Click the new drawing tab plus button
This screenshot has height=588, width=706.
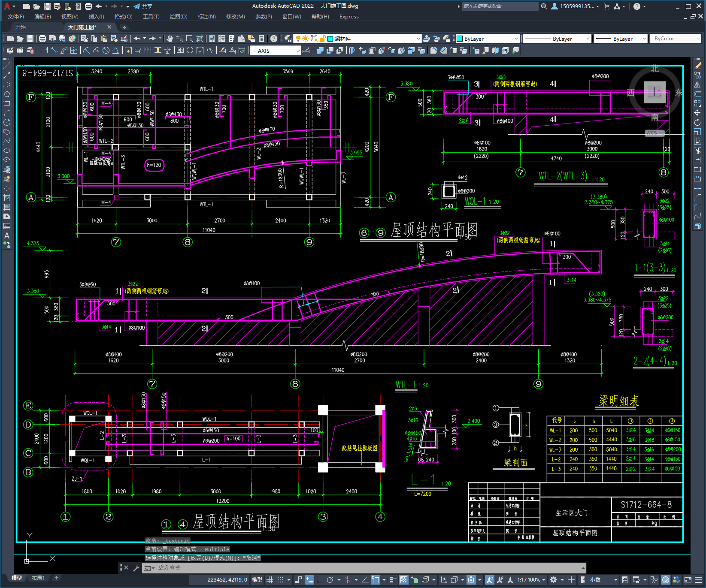pyautogui.click(x=124, y=27)
